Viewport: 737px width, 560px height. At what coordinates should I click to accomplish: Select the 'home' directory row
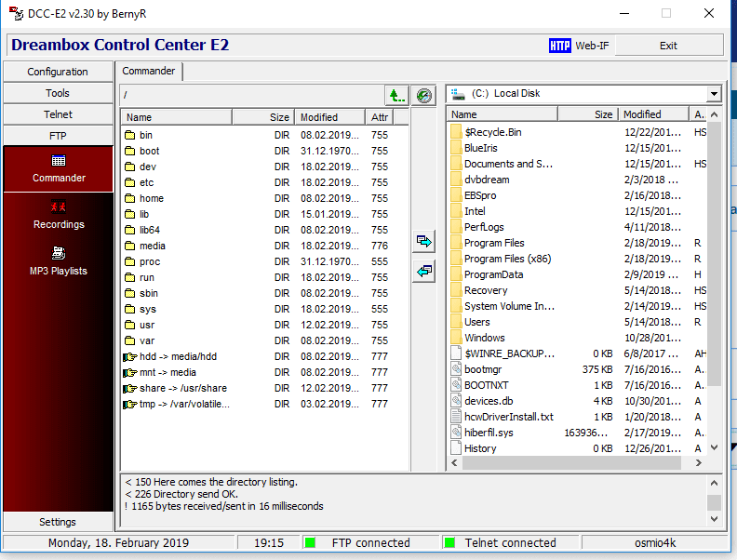click(x=265, y=198)
